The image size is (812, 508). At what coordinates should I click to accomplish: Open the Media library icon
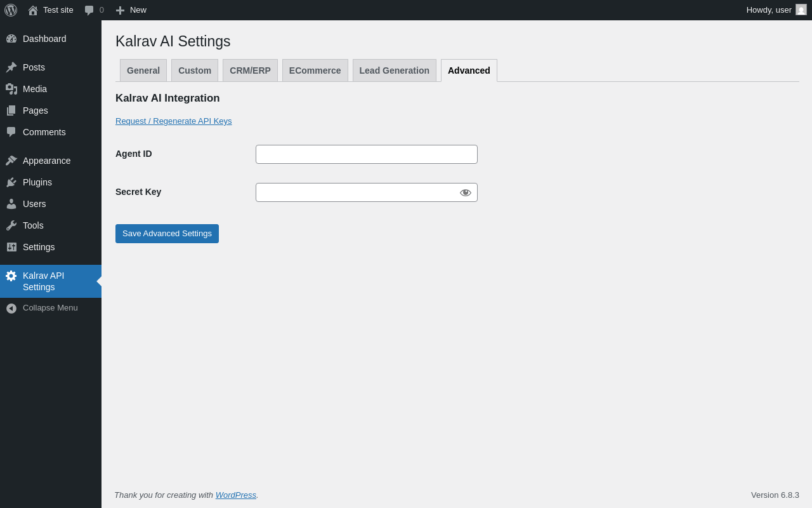coord(11,89)
